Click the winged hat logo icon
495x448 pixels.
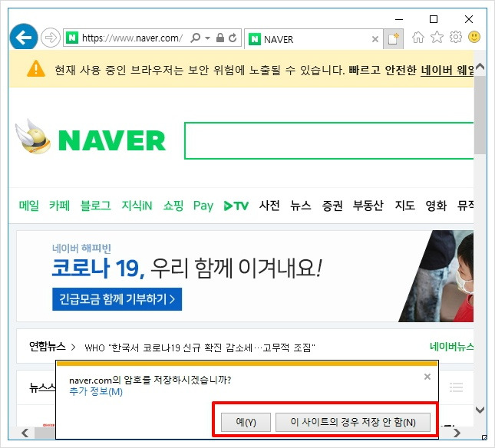click(33, 137)
